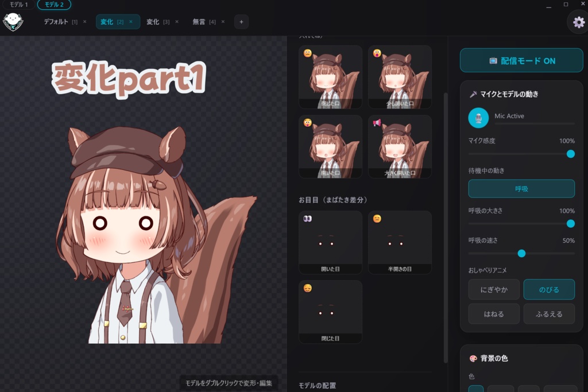Select the 閉じた口 mouth thumbnail
The image size is (588, 392).
tap(330, 77)
